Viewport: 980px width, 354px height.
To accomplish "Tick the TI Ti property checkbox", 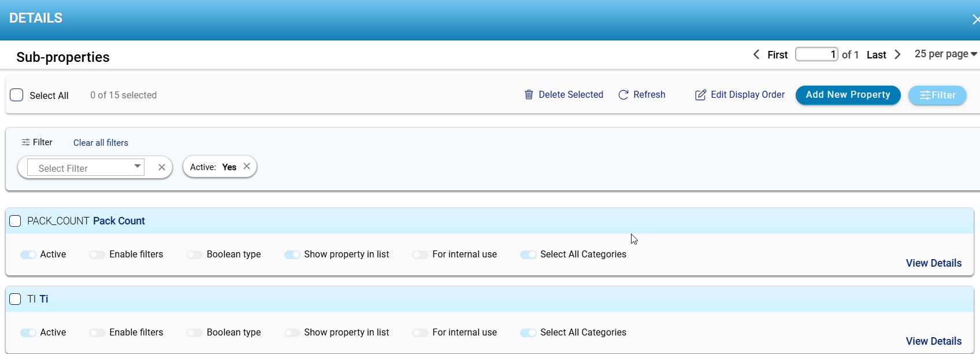I will pos(16,299).
